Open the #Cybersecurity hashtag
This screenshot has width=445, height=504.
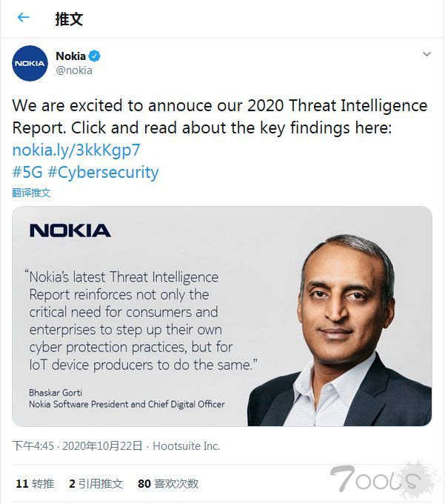coord(103,173)
